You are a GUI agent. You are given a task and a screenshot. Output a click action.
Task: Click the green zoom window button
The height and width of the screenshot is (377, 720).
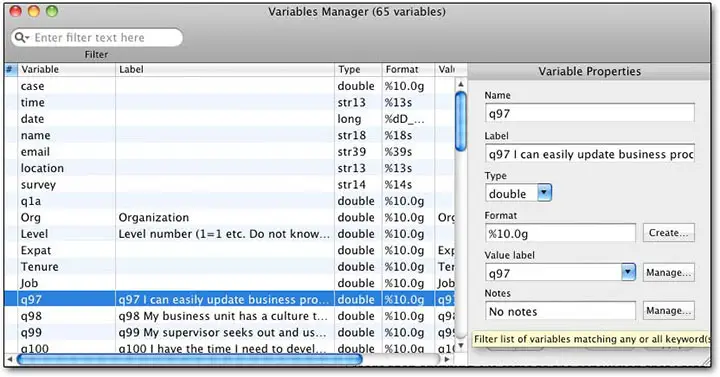52,11
